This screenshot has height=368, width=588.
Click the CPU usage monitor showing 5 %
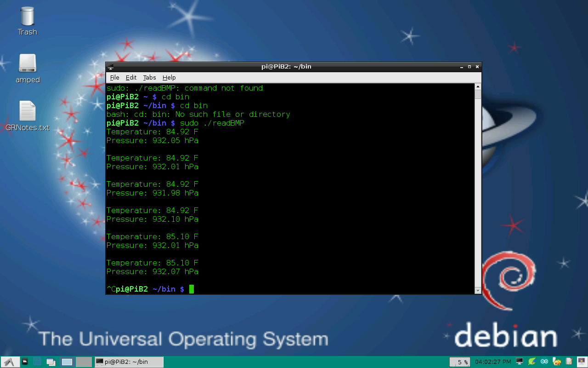(459, 362)
